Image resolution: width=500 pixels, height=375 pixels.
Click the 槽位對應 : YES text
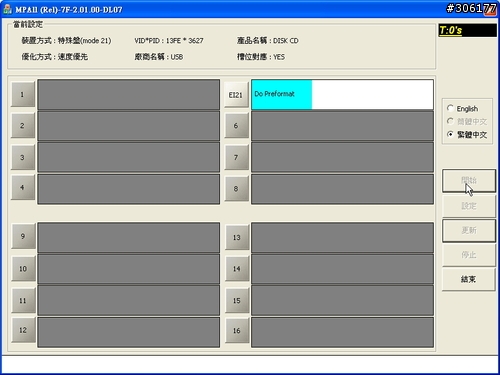[261, 57]
